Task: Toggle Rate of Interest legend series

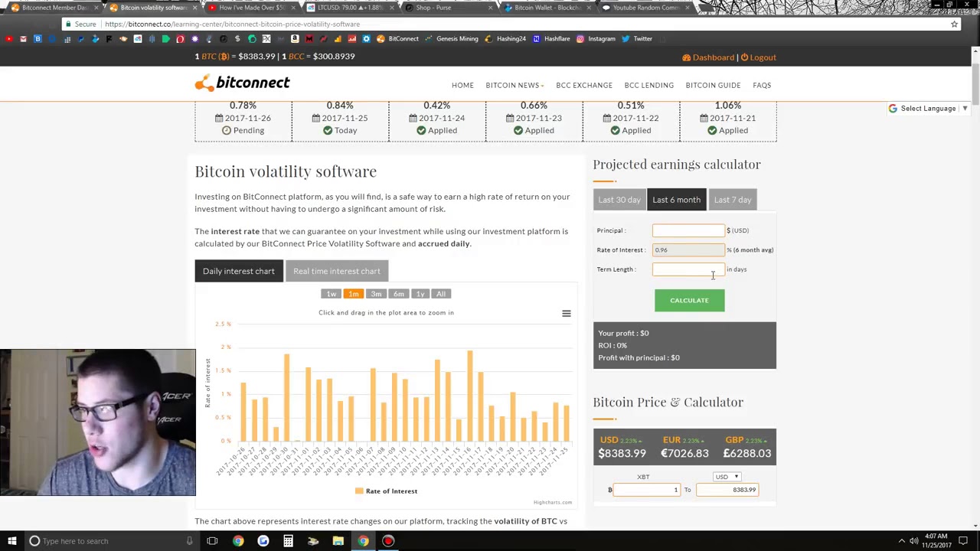Action: coord(386,491)
